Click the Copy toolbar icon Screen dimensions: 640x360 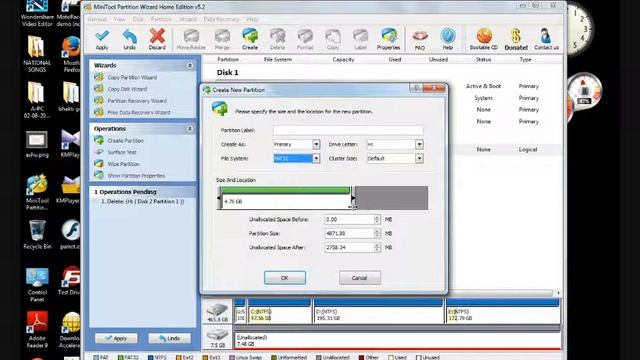[333, 40]
